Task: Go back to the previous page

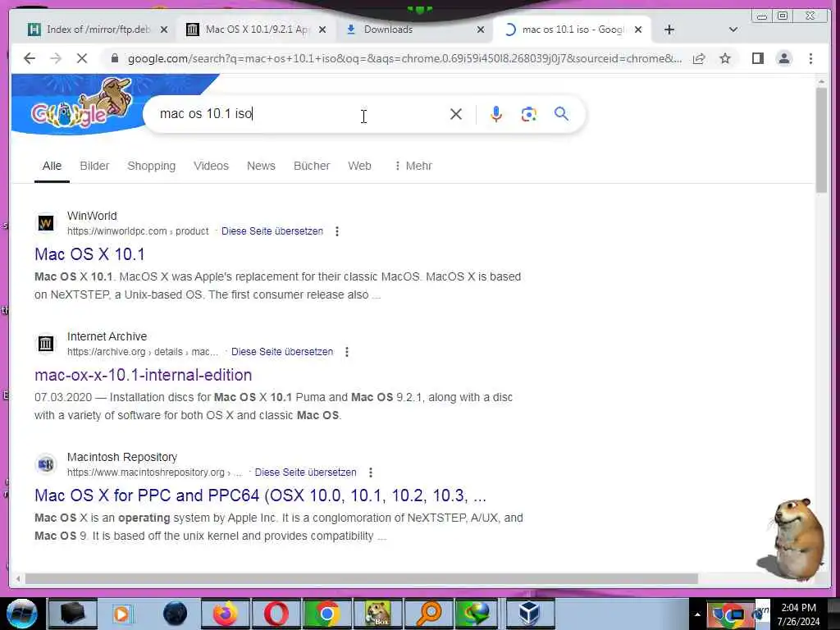Action: [30, 58]
